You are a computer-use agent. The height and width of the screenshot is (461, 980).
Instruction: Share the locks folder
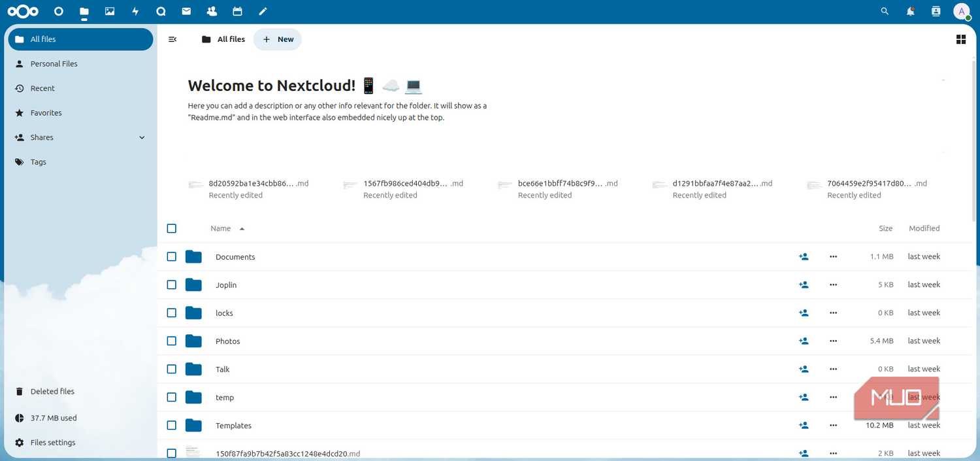tap(804, 313)
